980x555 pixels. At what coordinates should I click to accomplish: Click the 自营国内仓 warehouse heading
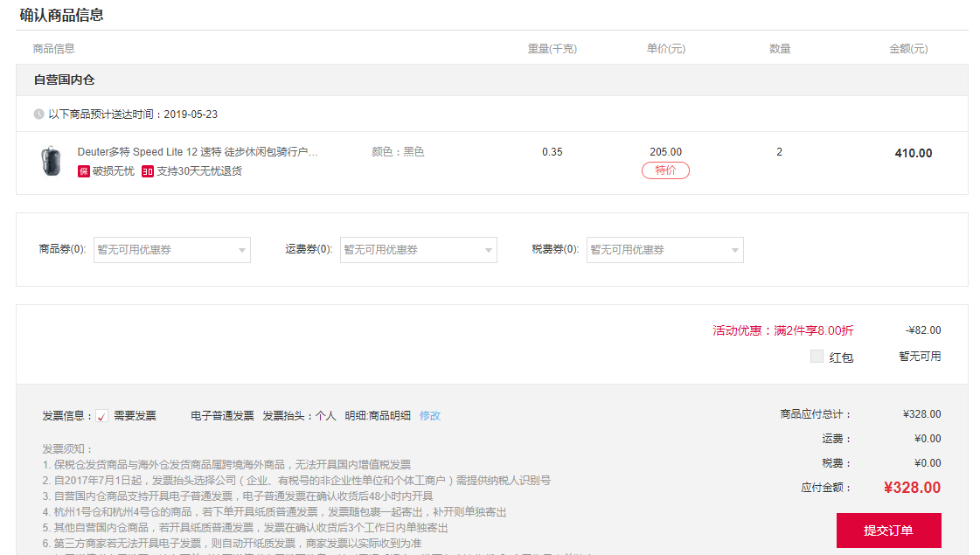[65, 80]
